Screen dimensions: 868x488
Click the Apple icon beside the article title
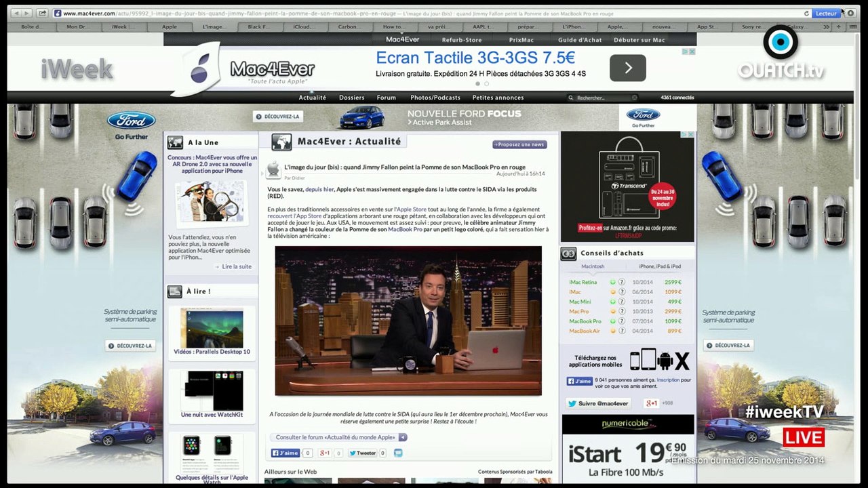pyautogui.click(x=274, y=169)
